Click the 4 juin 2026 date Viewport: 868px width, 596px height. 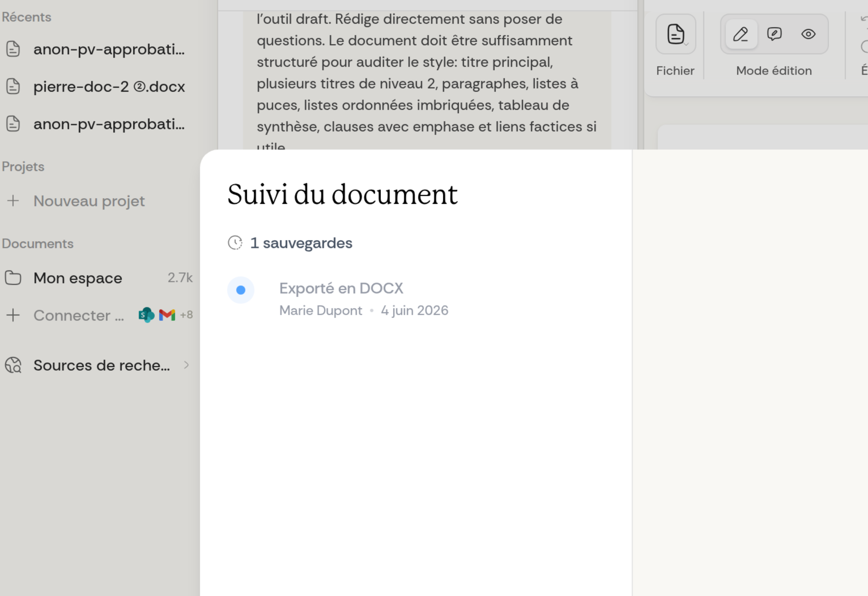[x=414, y=310]
